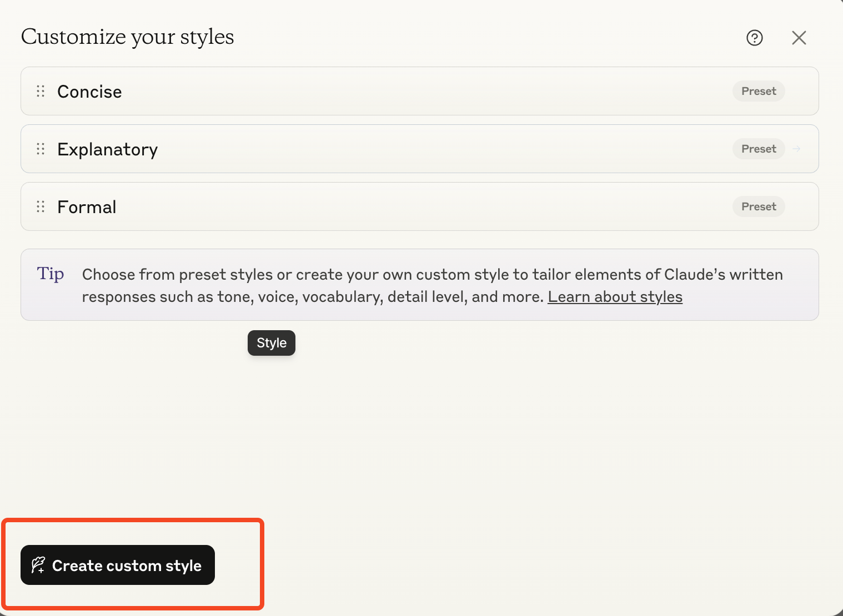Open the Learn about styles link
Screen dimensions: 843x616
coord(615,297)
